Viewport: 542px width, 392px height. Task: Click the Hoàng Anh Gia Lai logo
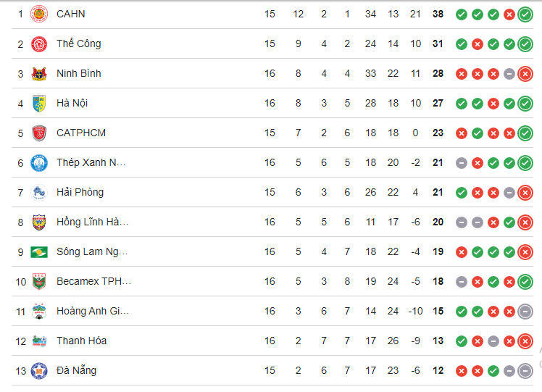point(39,311)
